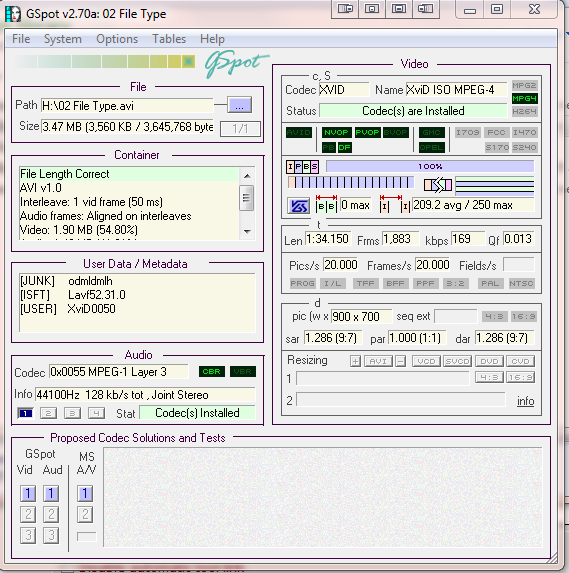Click the 1/1 file counter button
Image resolution: width=569 pixels, height=573 pixels.
click(x=240, y=129)
